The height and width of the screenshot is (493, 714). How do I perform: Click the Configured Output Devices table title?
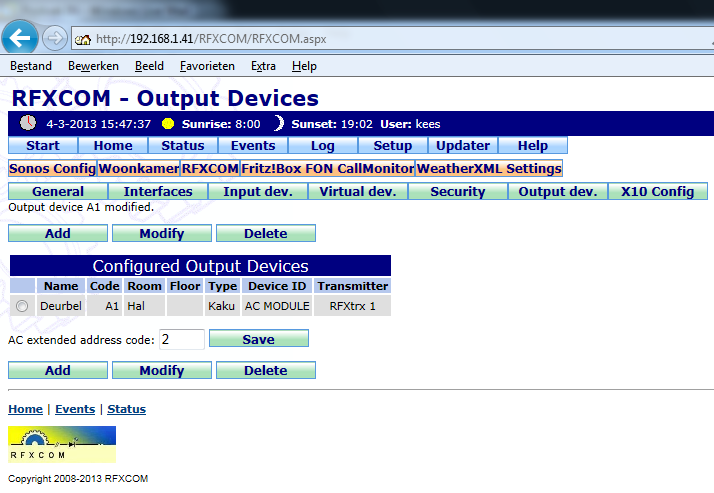coord(200,266)
